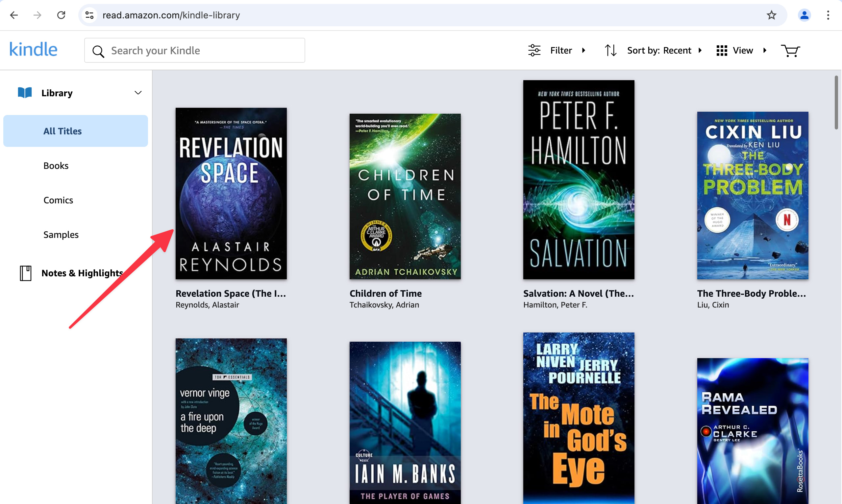Open Notes & Highlights
Screen dimensions: 842x504
(82, 273)
